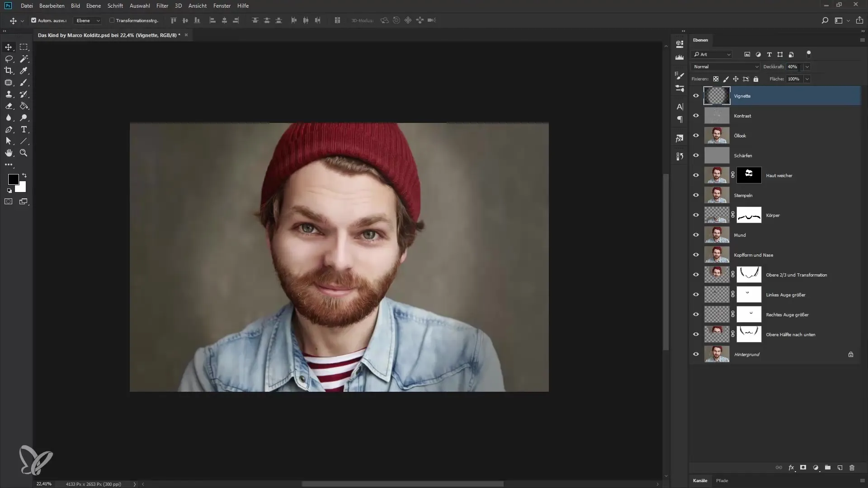
Task: Select the Hand tool
Action: click(x=9, y=153)
